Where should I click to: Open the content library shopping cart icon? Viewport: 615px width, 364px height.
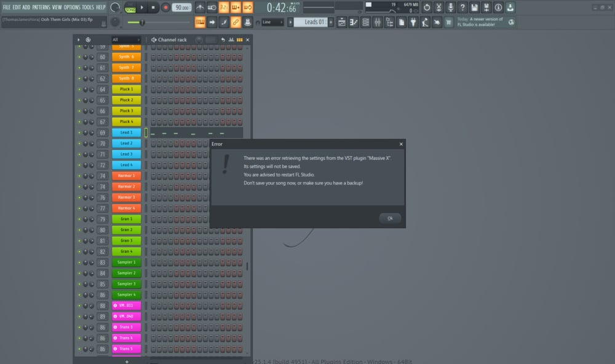(449, 22)
